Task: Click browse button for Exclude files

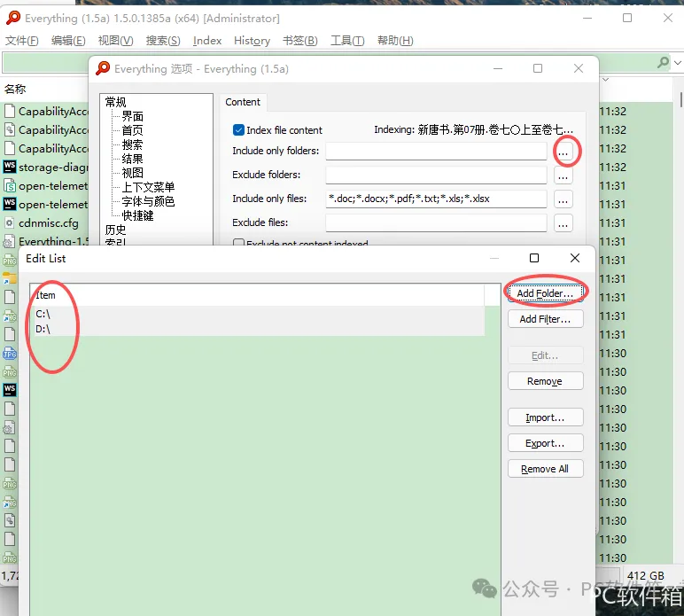Action: pyautogui.click(x=564, y=223)
